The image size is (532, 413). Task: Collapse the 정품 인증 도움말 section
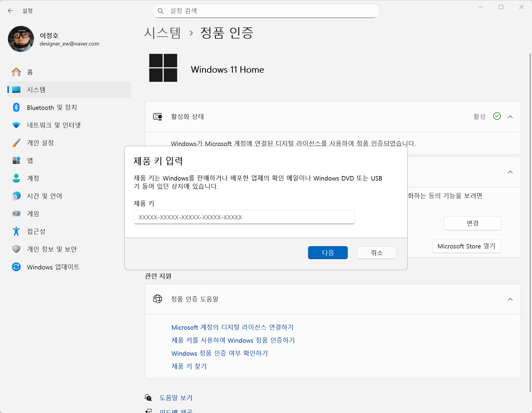pyautogui.click(x=511, y=299)
